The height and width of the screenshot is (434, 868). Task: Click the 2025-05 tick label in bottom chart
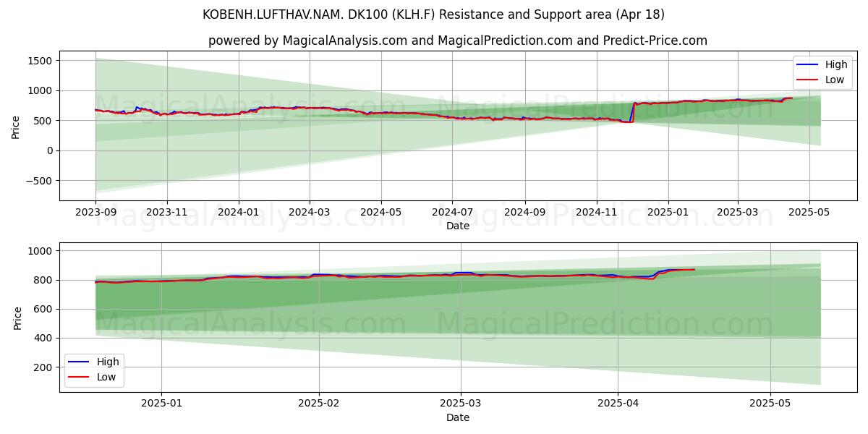[771, 404]
